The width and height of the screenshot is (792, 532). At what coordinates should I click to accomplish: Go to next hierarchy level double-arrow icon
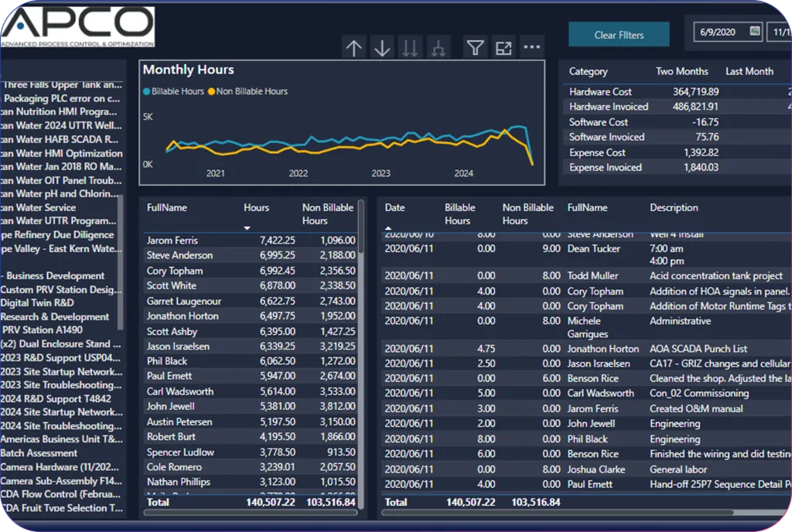411,48
